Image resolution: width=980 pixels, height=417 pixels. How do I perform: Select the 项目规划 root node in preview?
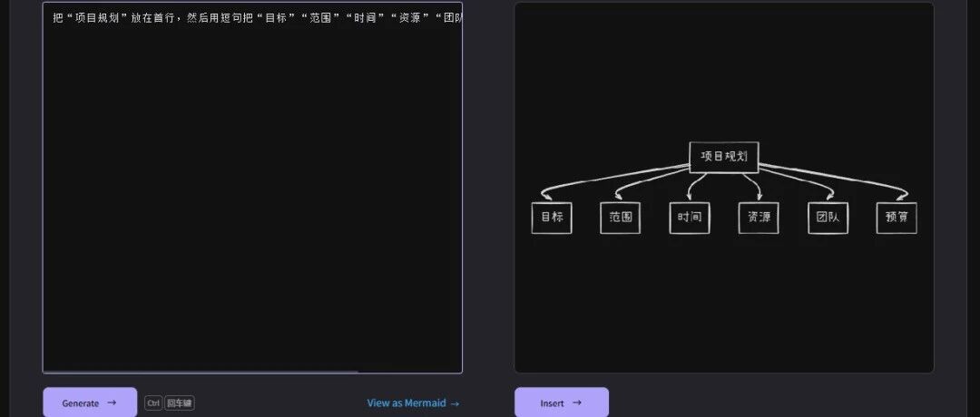point(724,158)
